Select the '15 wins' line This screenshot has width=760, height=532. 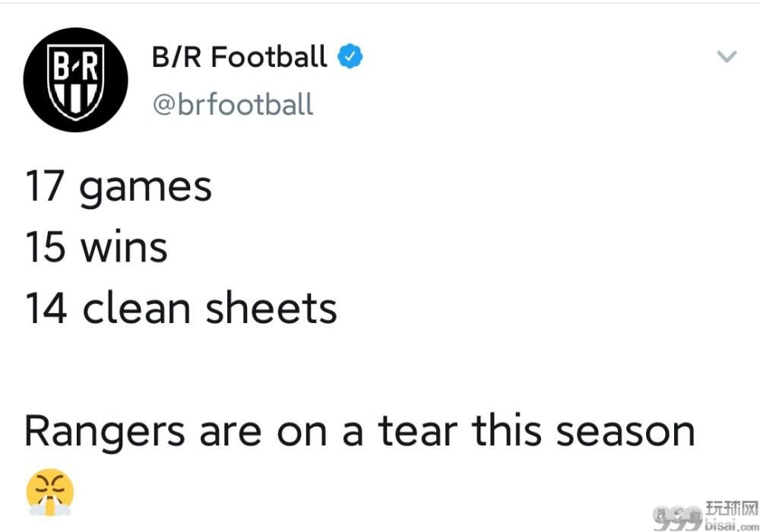click(96, 247)
